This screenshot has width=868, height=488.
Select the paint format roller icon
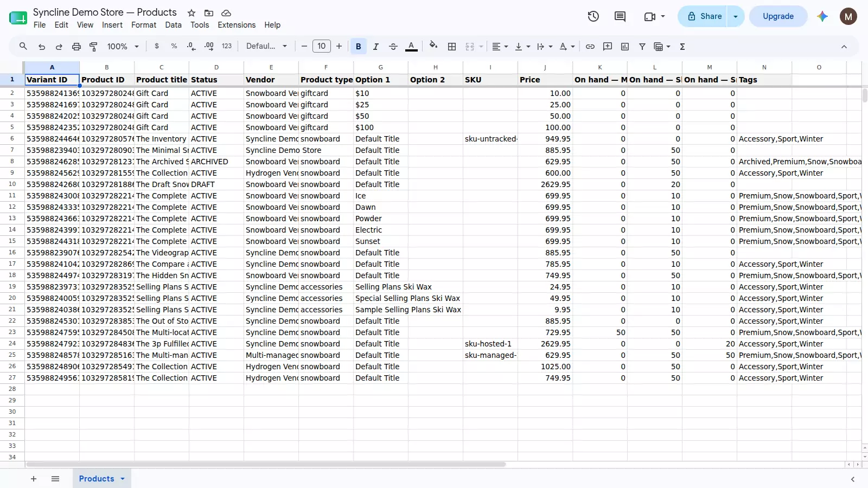tap(93, 47)
